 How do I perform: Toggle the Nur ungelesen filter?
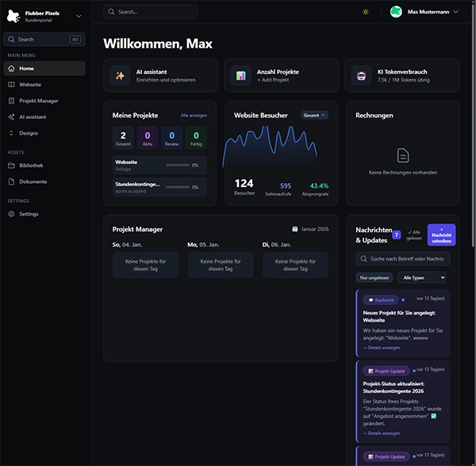374,278
